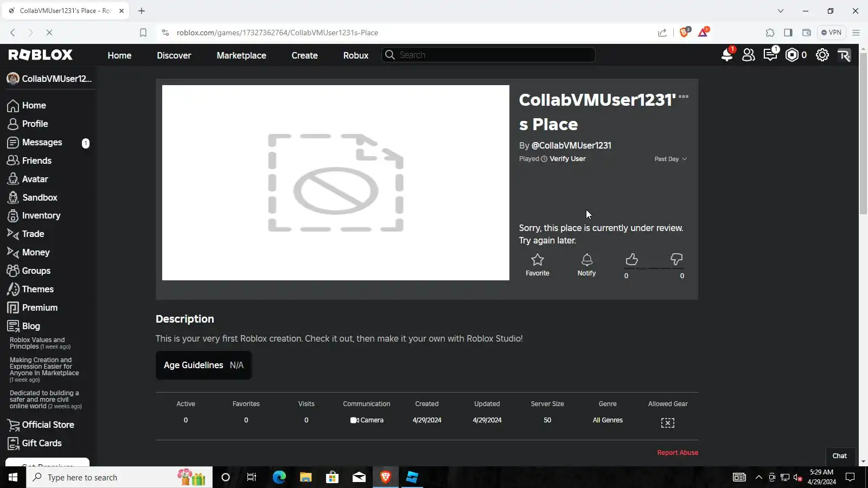Read the Roblox Values and Principles blog post

click(x=40, y=343)
